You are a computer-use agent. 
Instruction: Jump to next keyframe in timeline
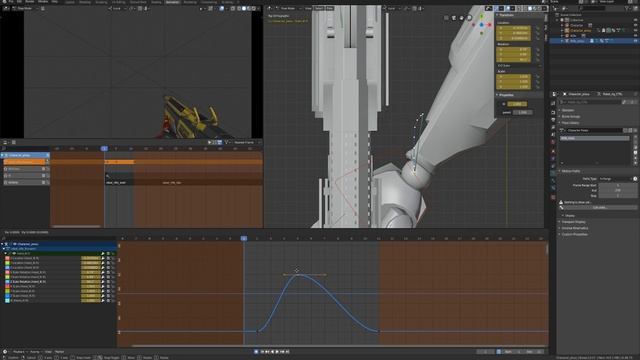tap(282, 351)
